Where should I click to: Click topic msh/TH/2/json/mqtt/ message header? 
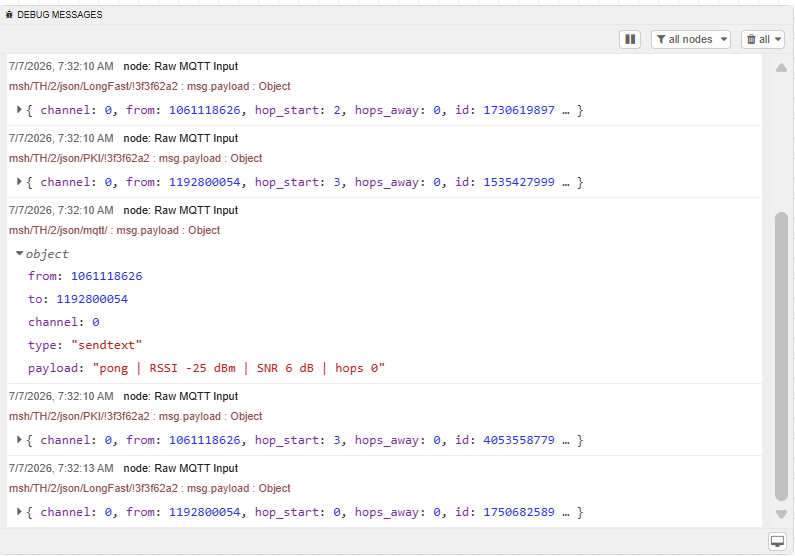[115, 230]
